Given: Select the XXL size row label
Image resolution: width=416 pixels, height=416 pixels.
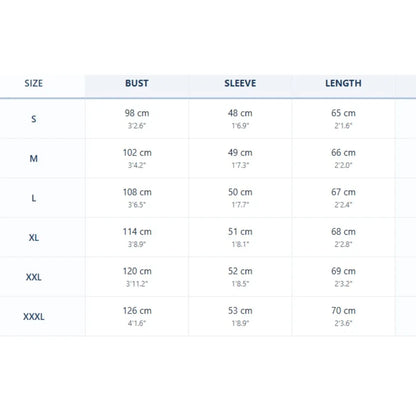Looking at the screenshot, I should pos(34,277).
